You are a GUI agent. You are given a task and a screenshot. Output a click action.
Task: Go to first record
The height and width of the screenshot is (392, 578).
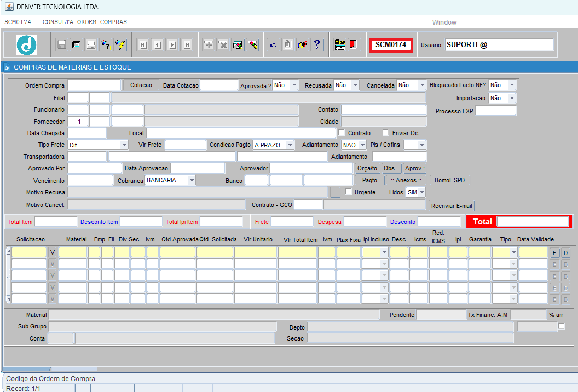[143, 45]
